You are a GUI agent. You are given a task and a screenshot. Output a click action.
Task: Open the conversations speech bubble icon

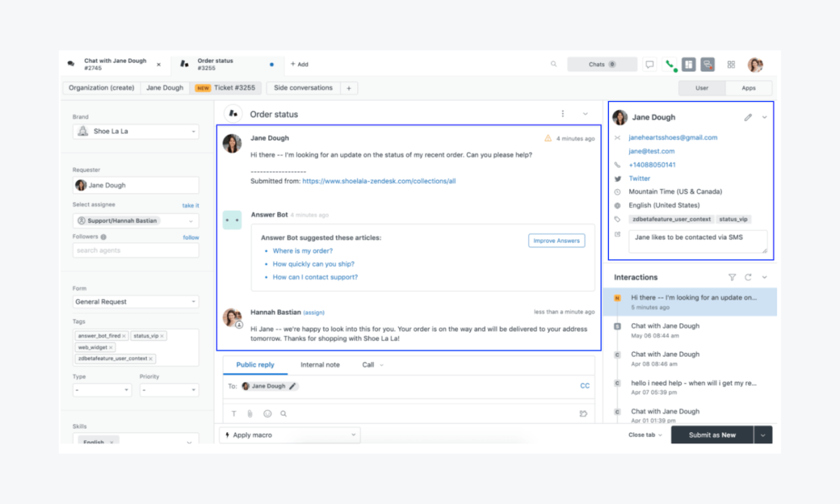pos(650,64)
